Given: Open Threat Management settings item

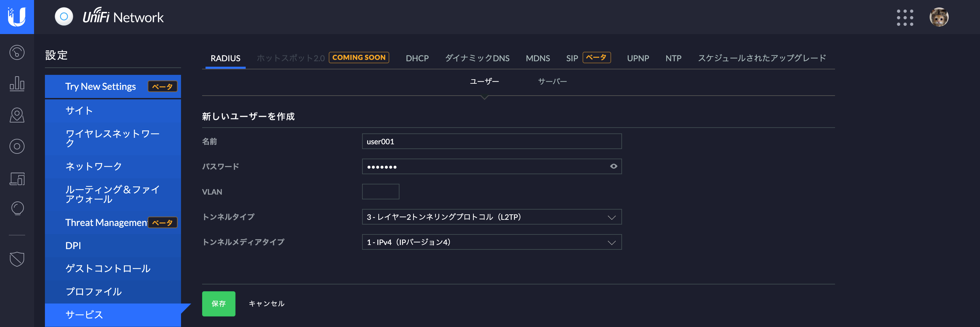Looking at the screenshot, I should tap(113, 222).
